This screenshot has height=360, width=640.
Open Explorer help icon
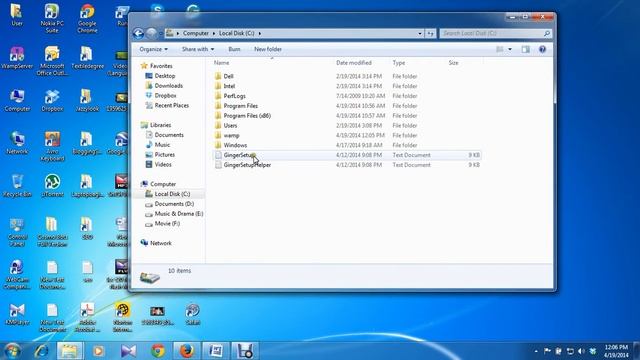tap(542, 49)
